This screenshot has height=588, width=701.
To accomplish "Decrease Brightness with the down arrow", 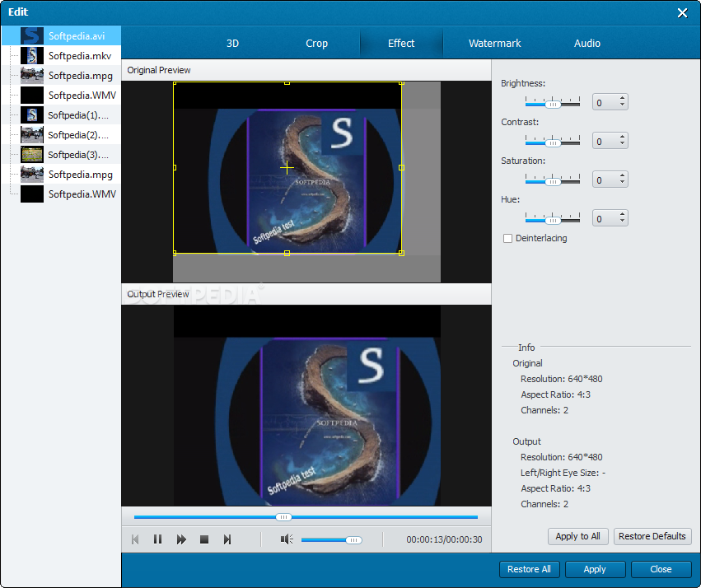I will point(622,105).
